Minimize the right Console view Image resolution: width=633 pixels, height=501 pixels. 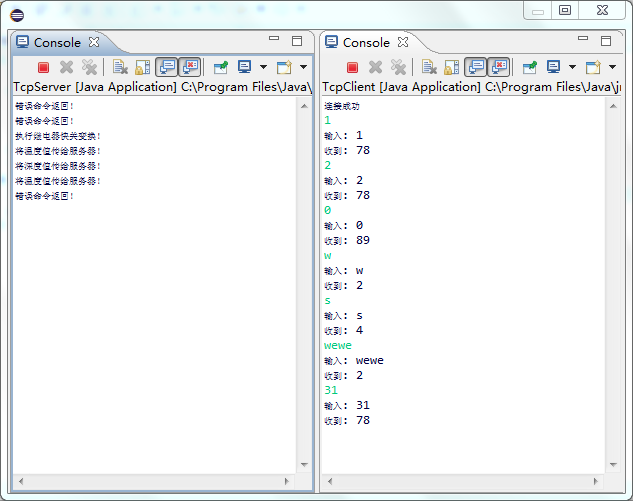point(583,38)
